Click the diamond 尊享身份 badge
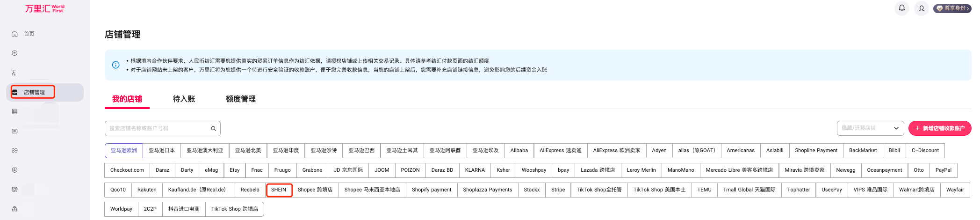The height and width of the screenshot is (220, 980). click(x=952, y=8)
